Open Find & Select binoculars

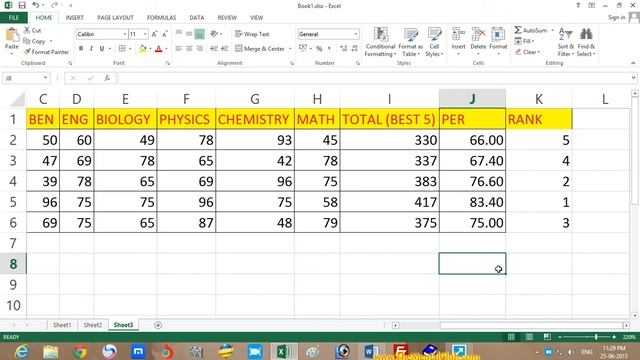point(586,42)
